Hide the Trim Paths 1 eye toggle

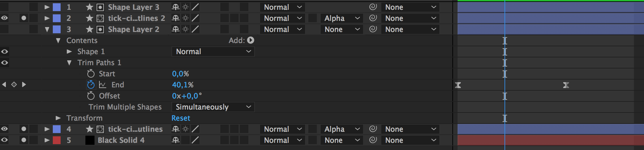tap(5, 63)
